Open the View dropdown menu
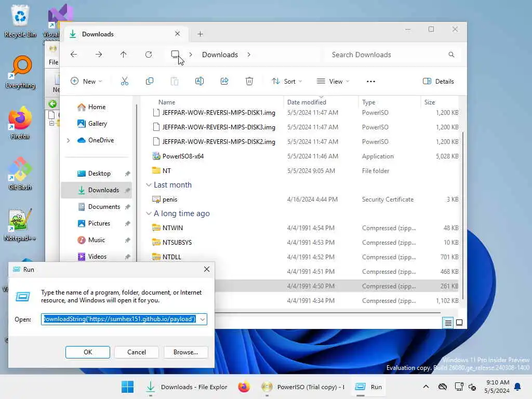The height and width of the screenshot is (399, 532). [333, 81]
